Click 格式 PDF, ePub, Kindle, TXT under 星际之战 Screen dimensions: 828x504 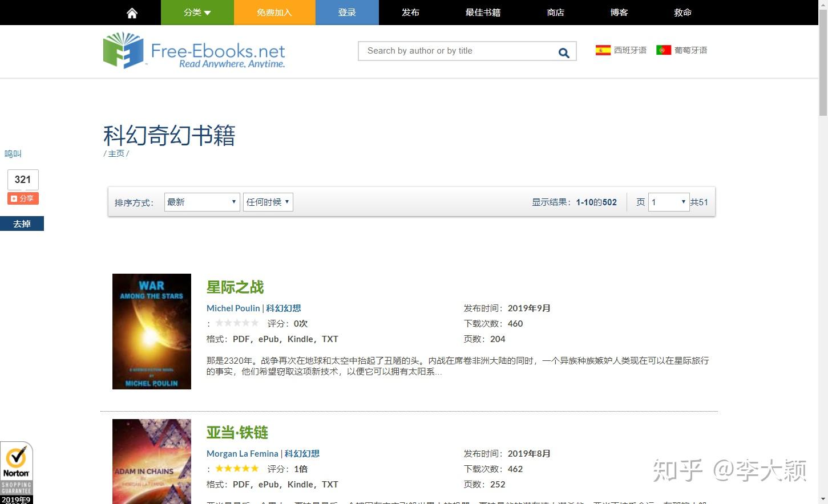pos(272,339)
